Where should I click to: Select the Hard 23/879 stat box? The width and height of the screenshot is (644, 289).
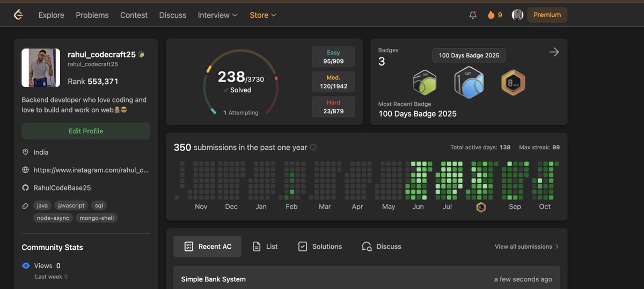[333, 106]
